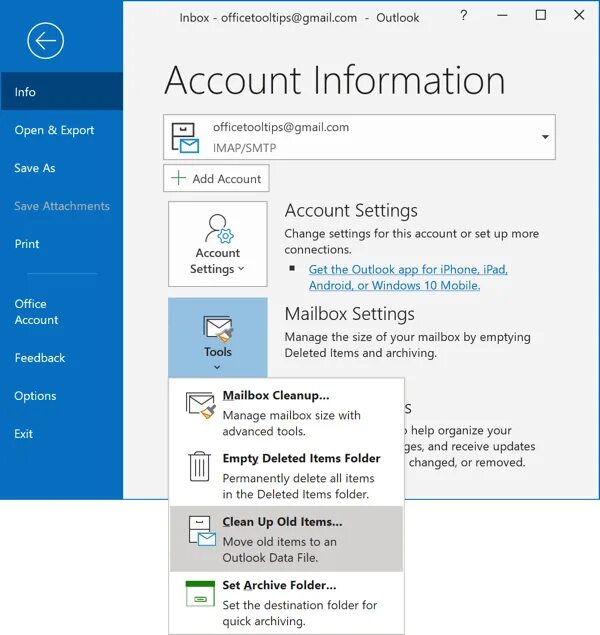The width and height of the screenshot is (600, 635).
Task: Click the account mailbox icon beside officetooltips@gmail.com
Action: (185, 138)
